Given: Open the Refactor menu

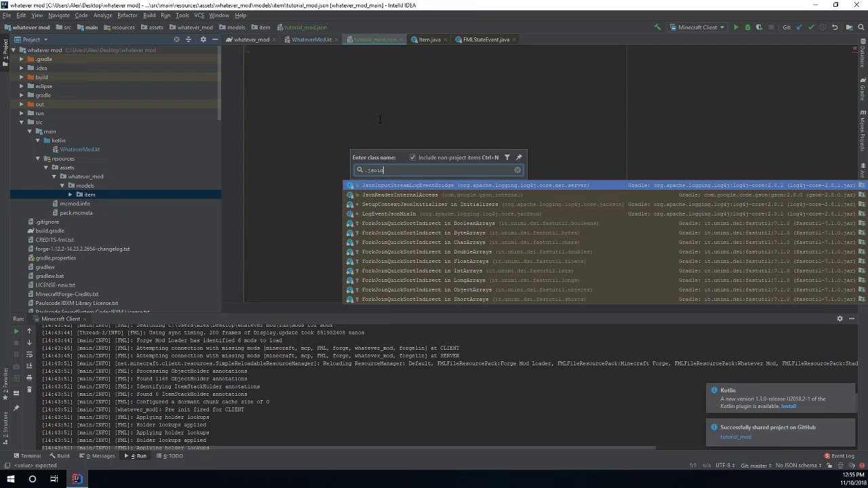Looking at the screenshot, I should pyautogui.click(x=127, y=15).
